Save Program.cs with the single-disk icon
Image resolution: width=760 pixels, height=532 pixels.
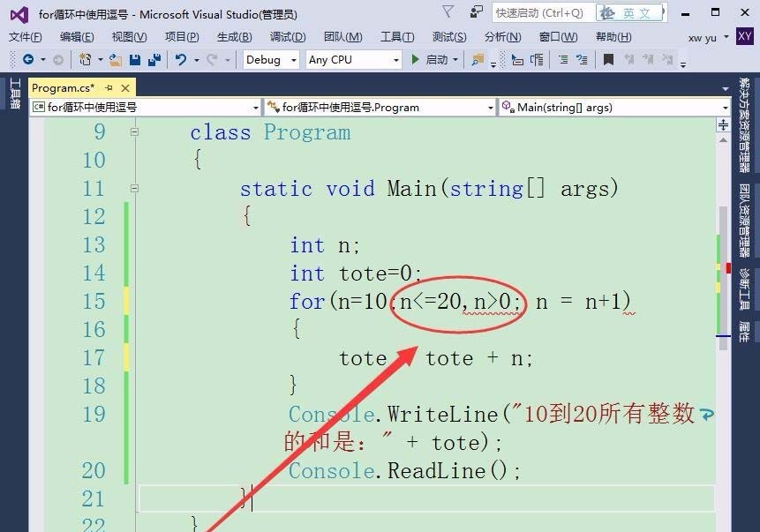(x=135, y=60)
